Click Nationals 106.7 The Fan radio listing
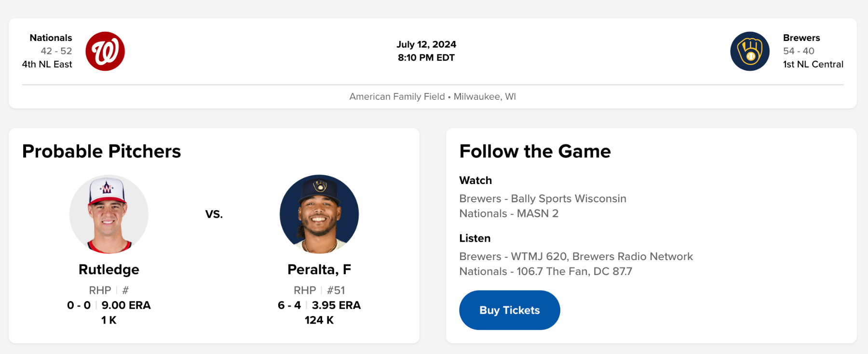The image size is (868, 354). [x=545, y=272]
